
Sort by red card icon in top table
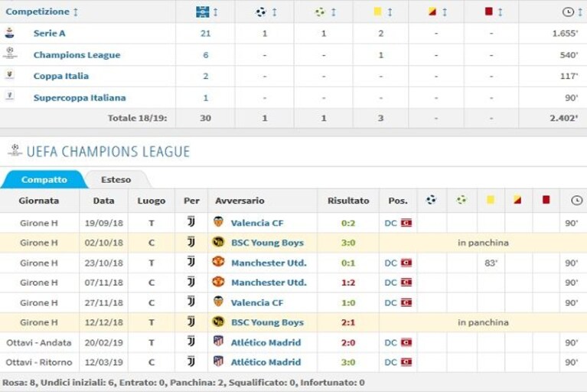tap(488, 11)
